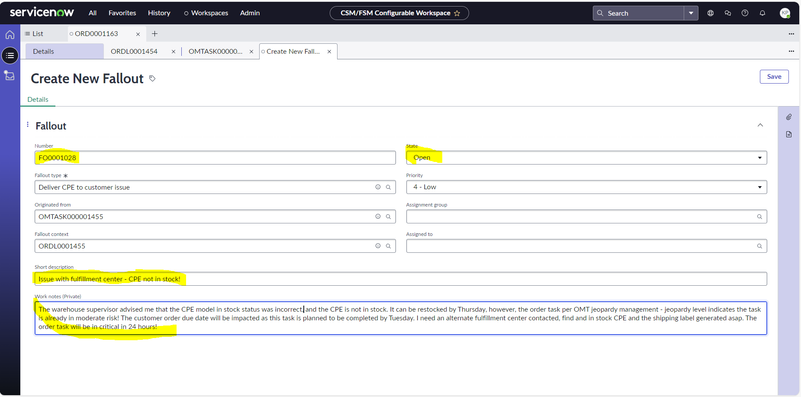Switch to the ORDL0001454 sub-tab
The height and width of the screenshot is (397, 801).
point(134,52)
